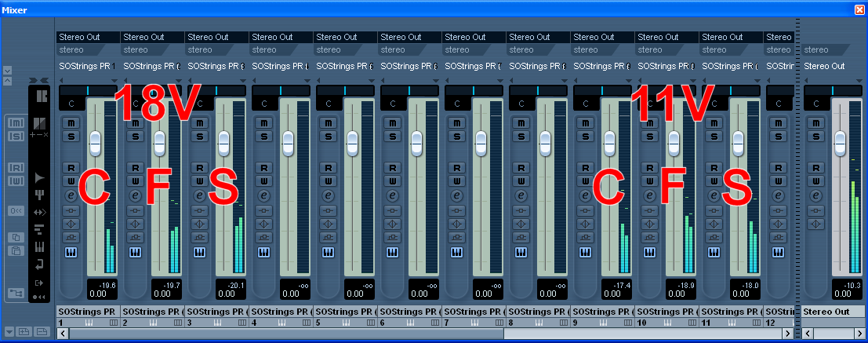Click the up arrow at top of left strip

pyautogui.click(x=7, y=81)
